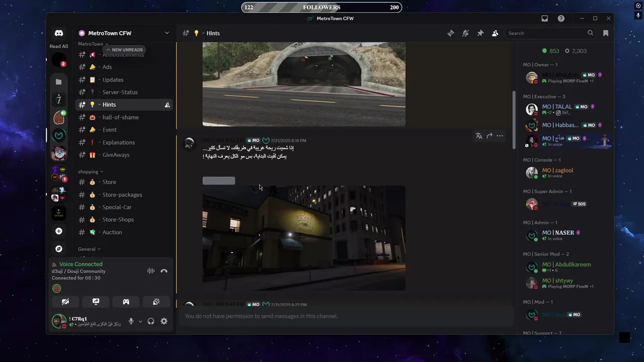Open the Special-Car channel

pyautogui.click(x=124, y=208)
